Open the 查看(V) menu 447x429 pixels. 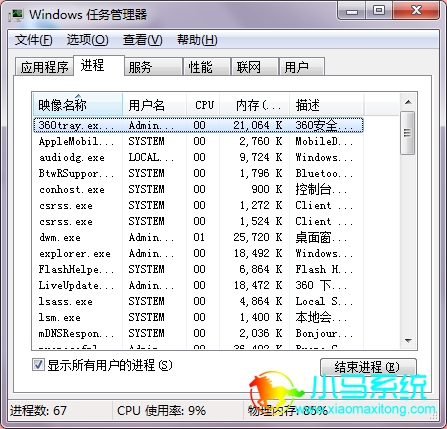pos(142,40)
